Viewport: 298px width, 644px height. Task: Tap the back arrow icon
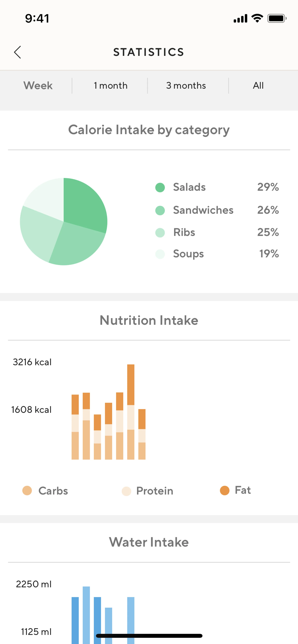click(18, 52)
